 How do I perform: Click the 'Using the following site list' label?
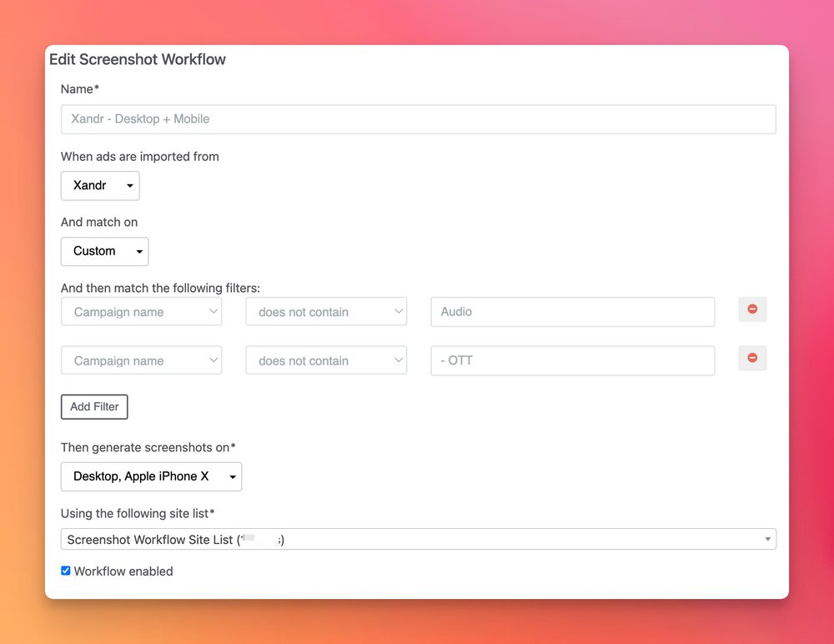(138, 514)
